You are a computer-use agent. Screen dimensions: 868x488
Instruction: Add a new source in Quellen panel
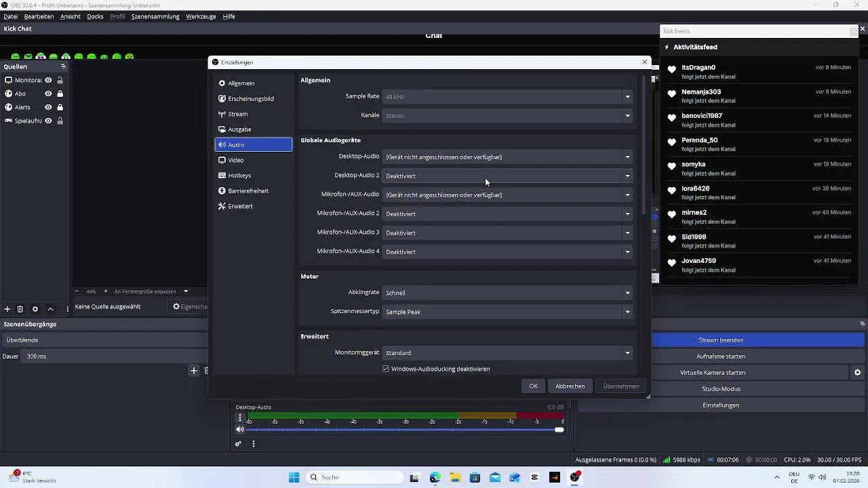(7, 309)
